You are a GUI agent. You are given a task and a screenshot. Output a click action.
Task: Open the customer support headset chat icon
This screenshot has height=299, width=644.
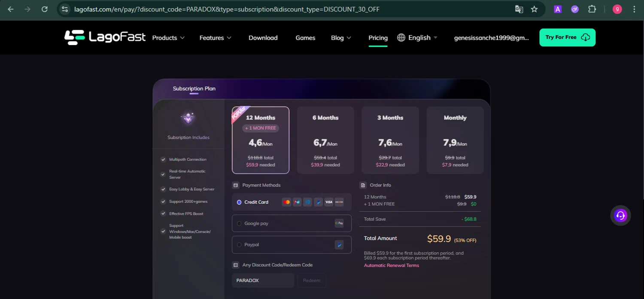[620, 215]
